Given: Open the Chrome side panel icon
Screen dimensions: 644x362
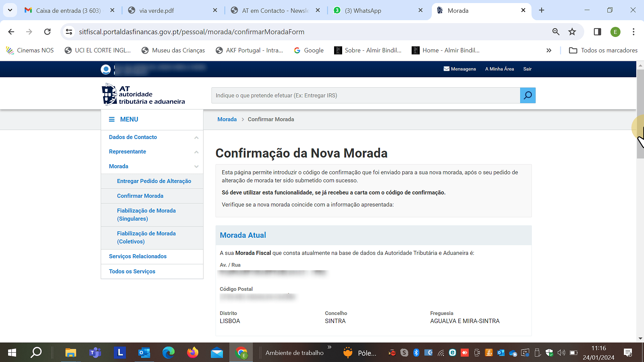Looking at the screenshot, I should coord(597,32).
